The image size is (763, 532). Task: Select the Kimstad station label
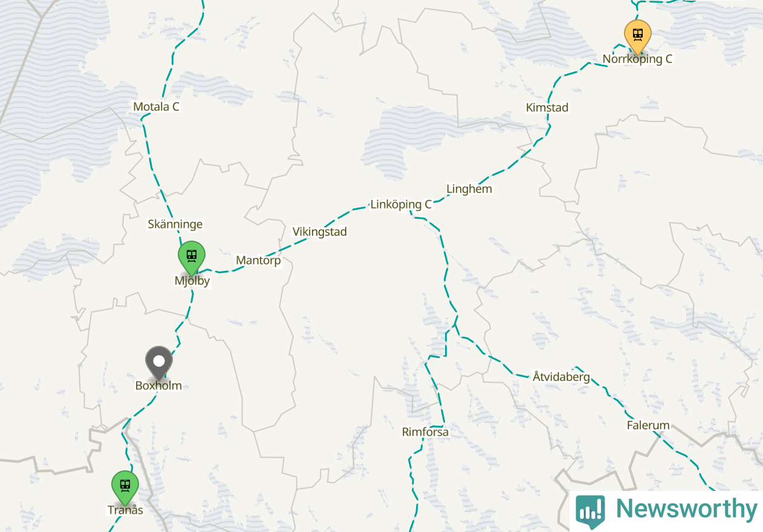click(x=547, y=108)
